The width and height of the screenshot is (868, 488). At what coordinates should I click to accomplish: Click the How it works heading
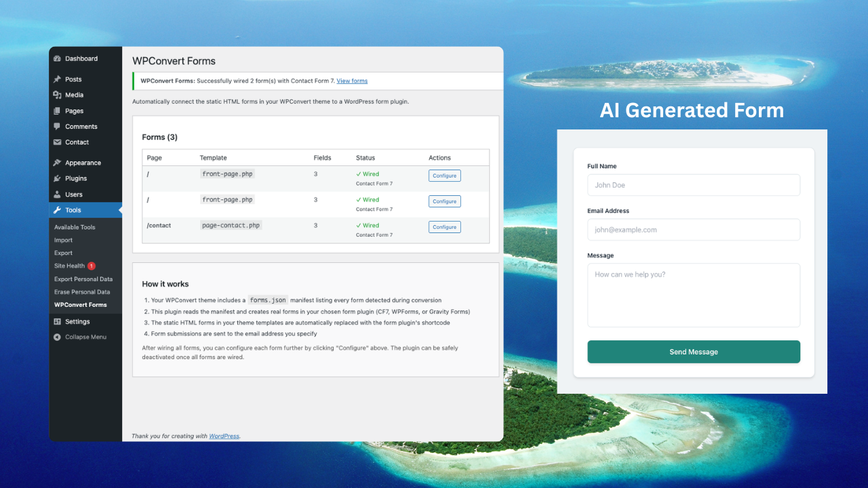[x=165, y=284]
